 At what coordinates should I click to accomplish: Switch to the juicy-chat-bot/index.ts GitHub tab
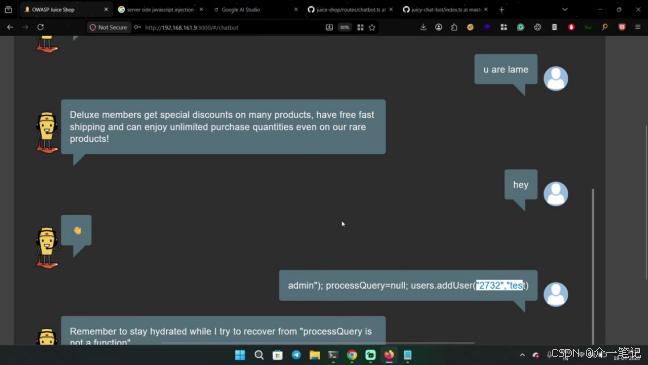445,9
